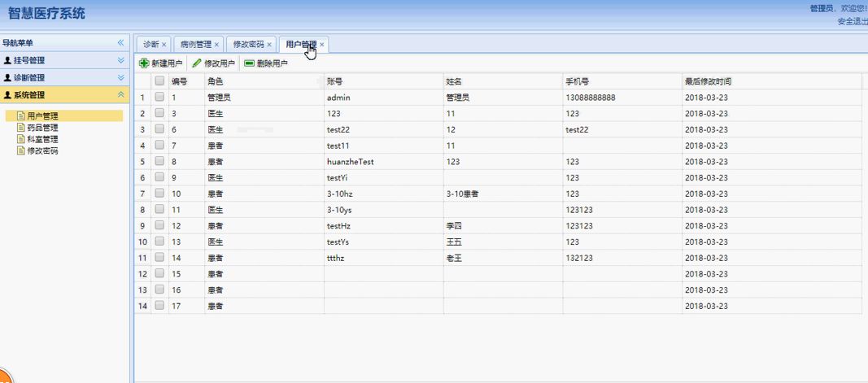Click the 新建用户 button

(160, 63)
